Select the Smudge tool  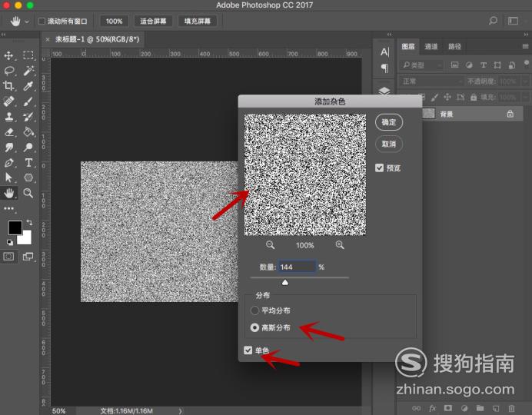[x=8, y=147]
